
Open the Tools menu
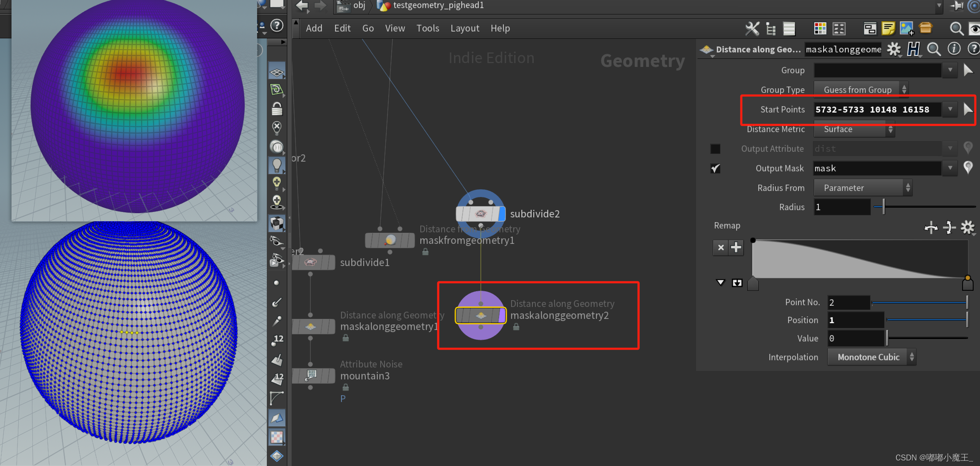[428, 28]
